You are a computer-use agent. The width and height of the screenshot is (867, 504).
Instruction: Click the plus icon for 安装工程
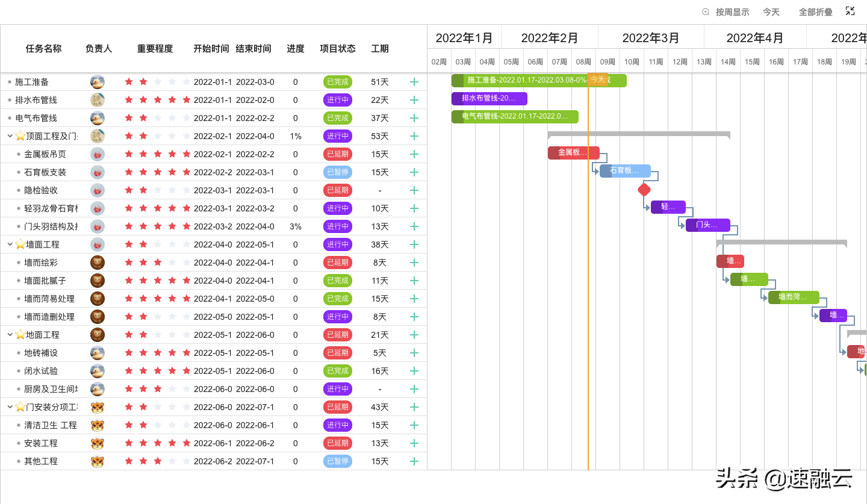click(x=414, y=443)
